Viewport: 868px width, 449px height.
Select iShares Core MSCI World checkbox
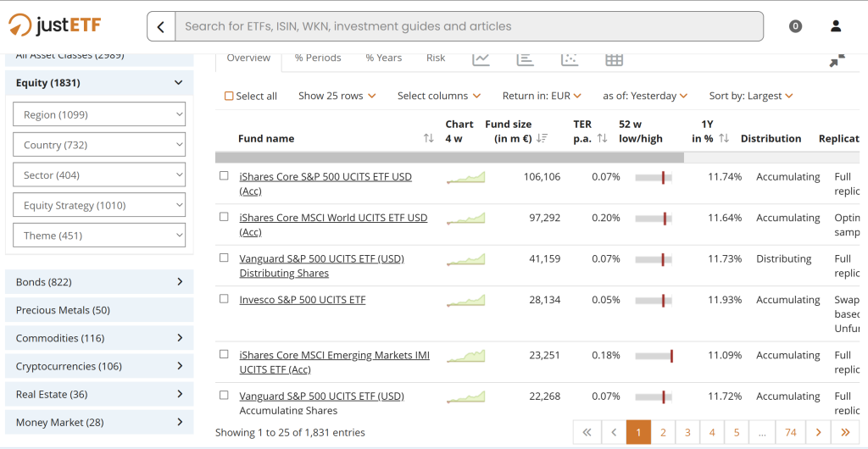click(x=224, y=217)
